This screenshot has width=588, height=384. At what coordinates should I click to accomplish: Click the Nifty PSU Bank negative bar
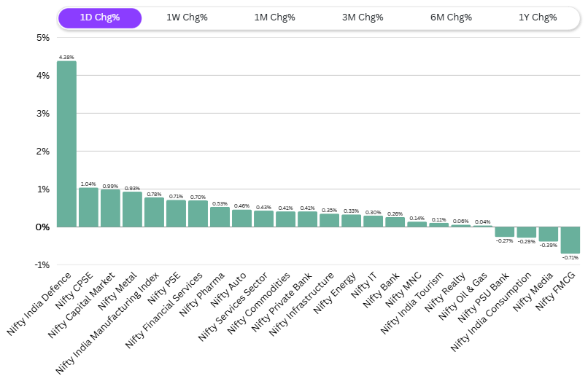click(x=505, y=232)
